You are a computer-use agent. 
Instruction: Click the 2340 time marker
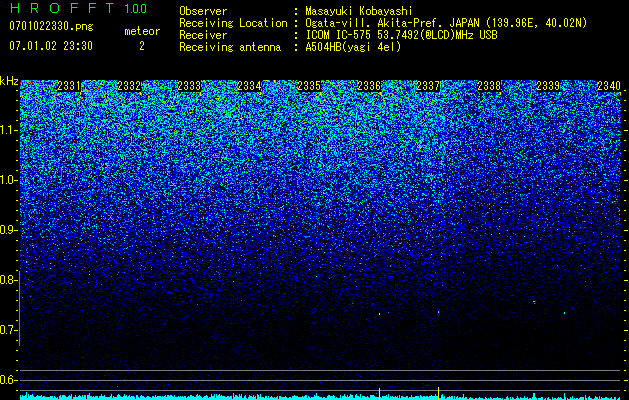tap(609, 86)
